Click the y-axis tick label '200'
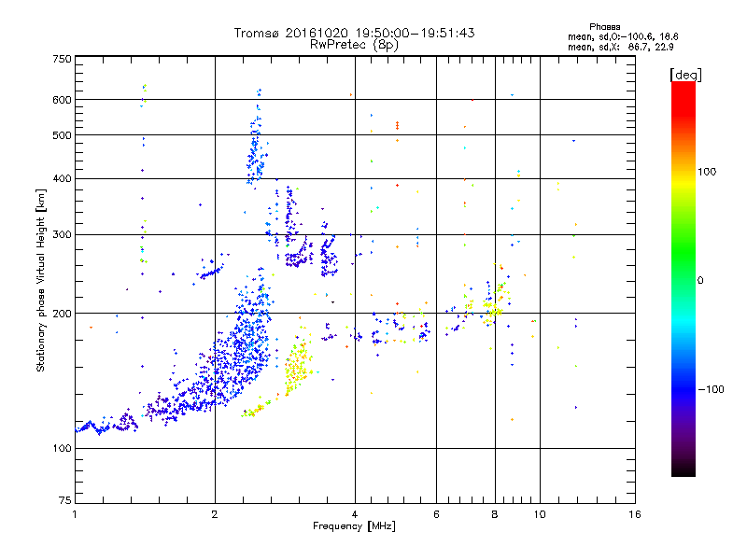 point(62,314)
